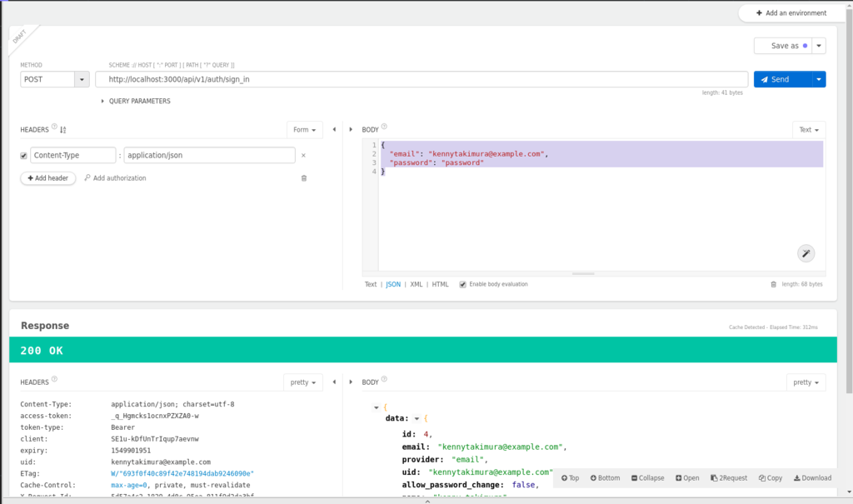The height and width of the screenshot is (504, 853).
Task: Click the client header value
Action: (154, 439)
